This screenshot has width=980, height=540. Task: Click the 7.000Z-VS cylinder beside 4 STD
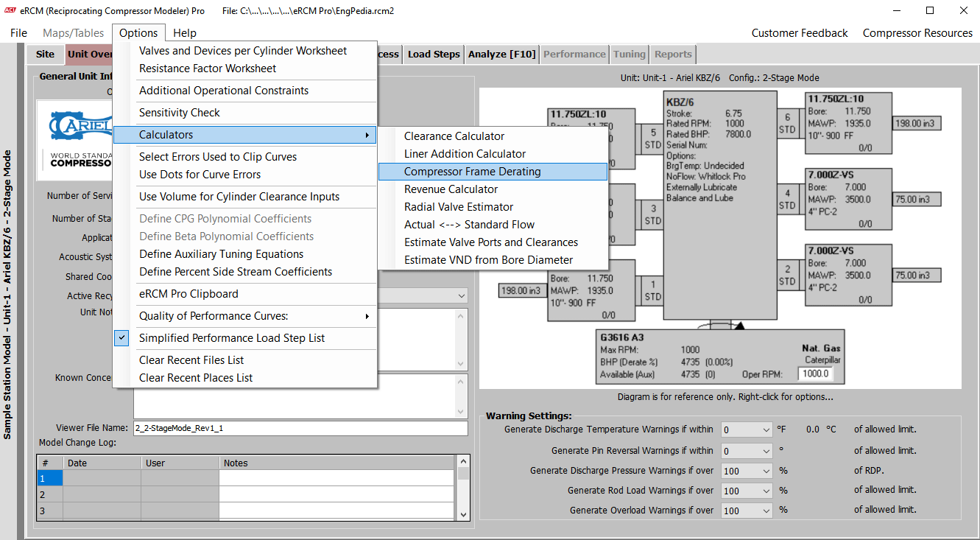(848, 200)
